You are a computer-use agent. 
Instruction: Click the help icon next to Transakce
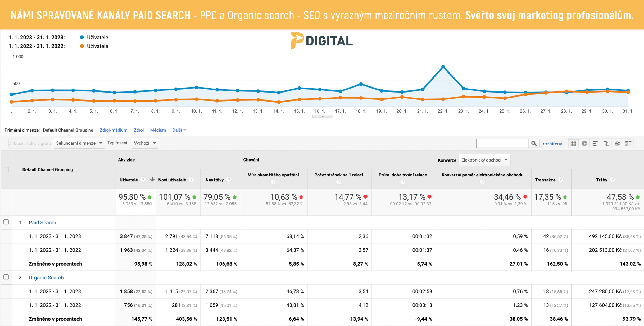coord(560,180)
